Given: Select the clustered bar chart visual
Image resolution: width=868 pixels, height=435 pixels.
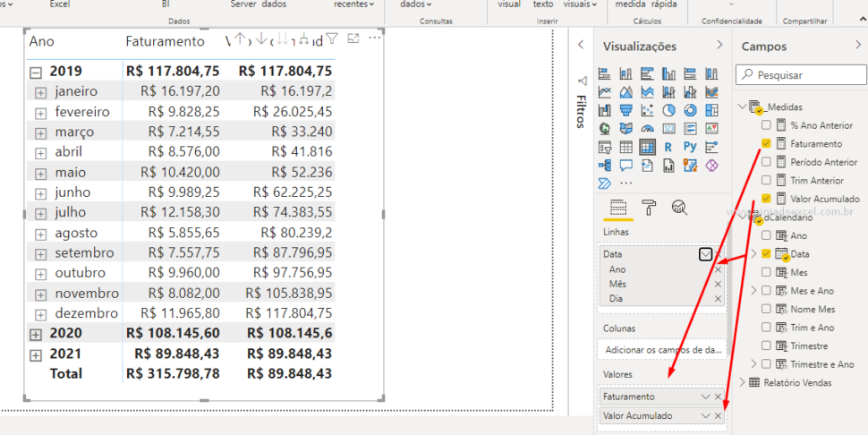Looking at the screenshot, I should pos(647,73).
